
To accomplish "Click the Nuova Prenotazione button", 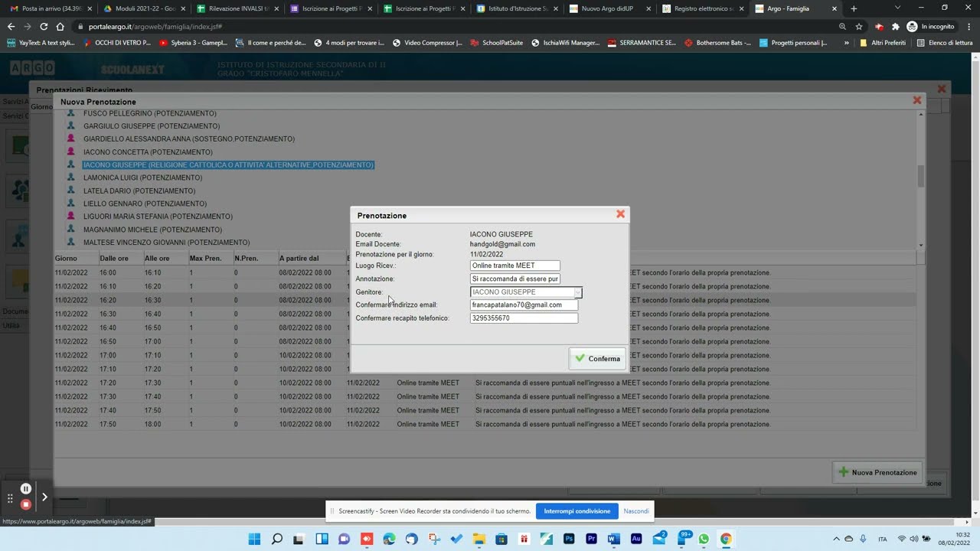I will click(x=877, y=472).
